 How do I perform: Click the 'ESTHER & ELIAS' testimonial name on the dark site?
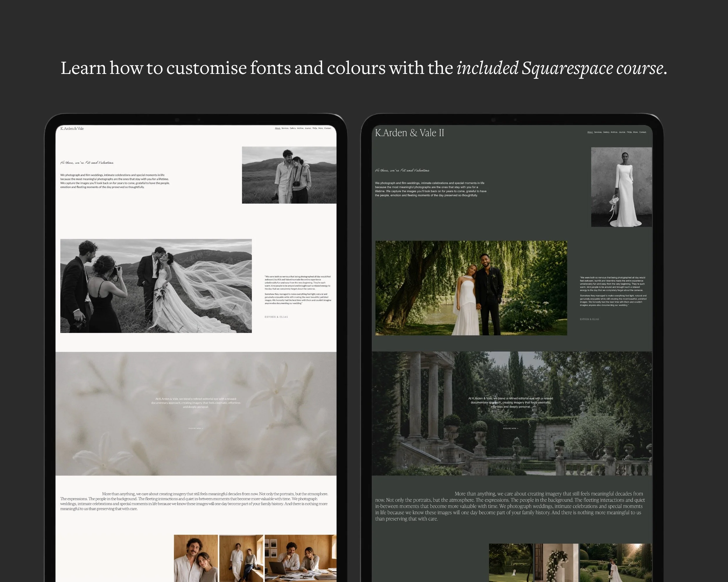click(x=590, y=319)
